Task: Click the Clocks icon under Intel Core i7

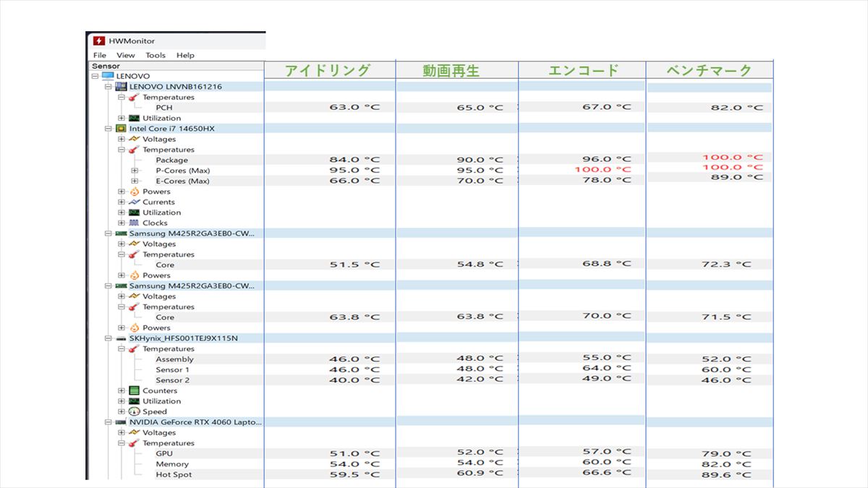Action: (134, 223)
